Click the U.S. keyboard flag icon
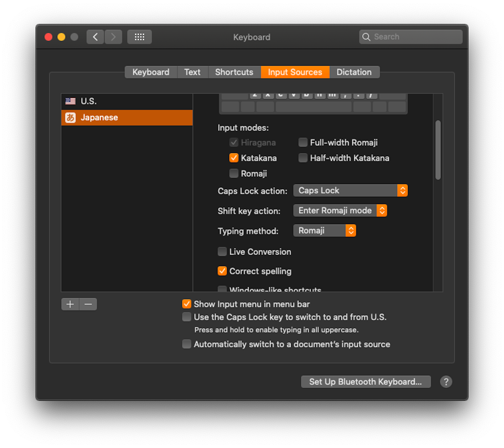This screenshot has width=504, height=448. pos(70,101)
